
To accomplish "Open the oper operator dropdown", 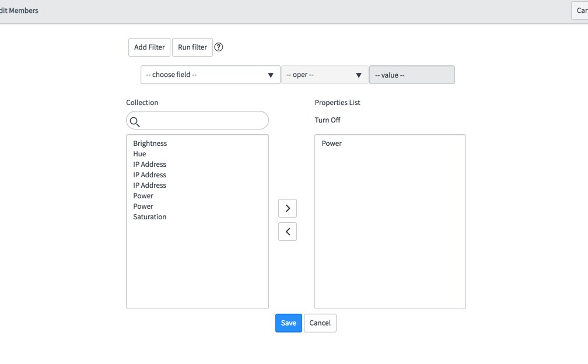I will click(x=324, y=75).
